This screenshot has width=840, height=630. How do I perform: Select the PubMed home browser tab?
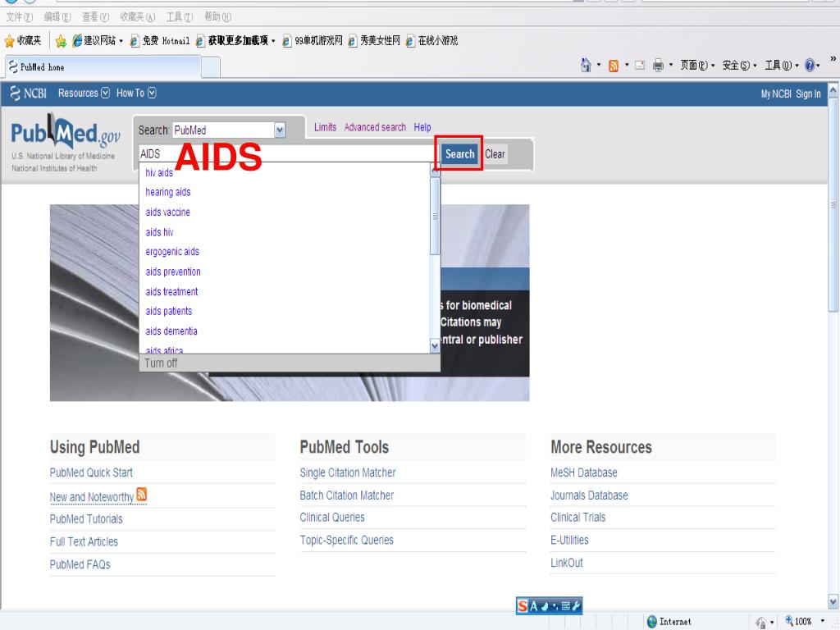click(x=103, y=67)
